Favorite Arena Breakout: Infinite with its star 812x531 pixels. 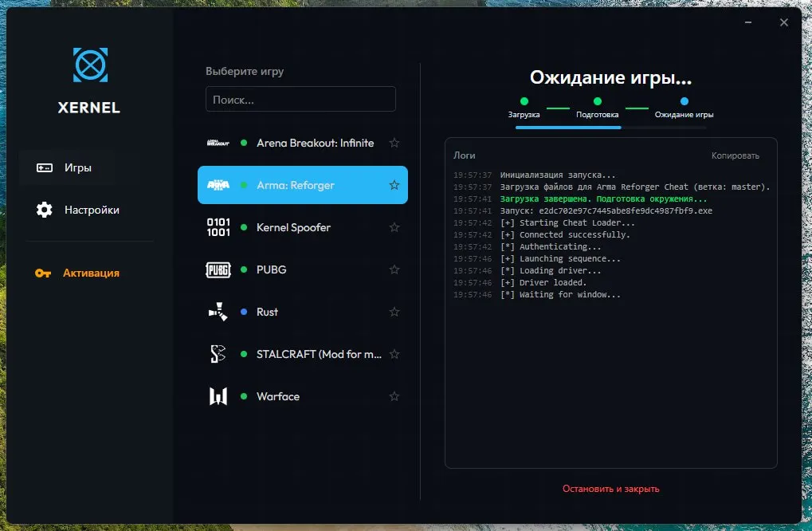tap(394, 143)
